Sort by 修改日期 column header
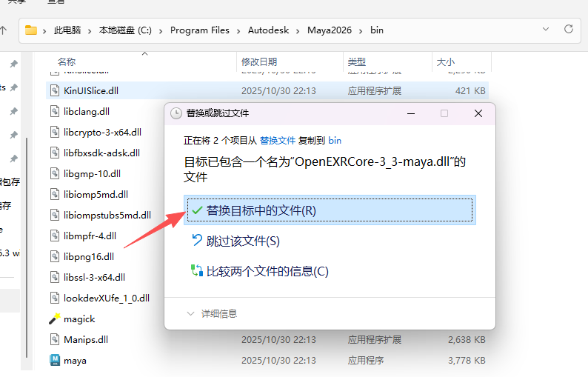This screenshot has width=588, height=377. (x=259, y=61)
